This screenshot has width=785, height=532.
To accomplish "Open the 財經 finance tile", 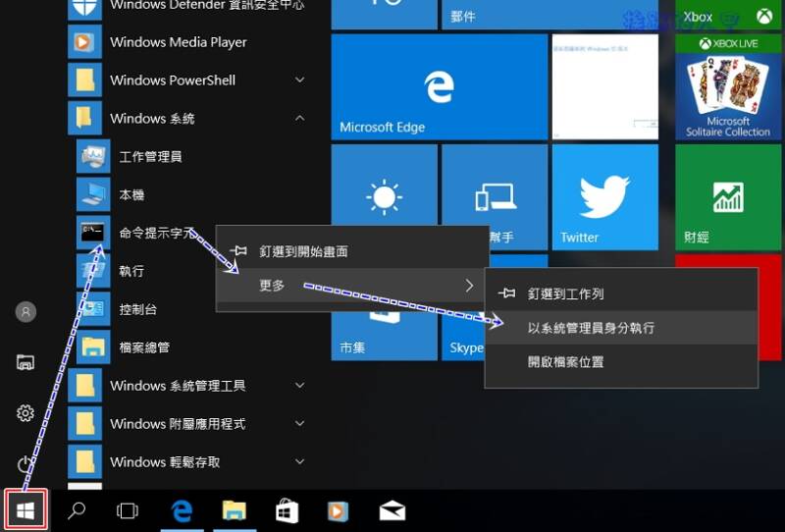I will [728, 197].
